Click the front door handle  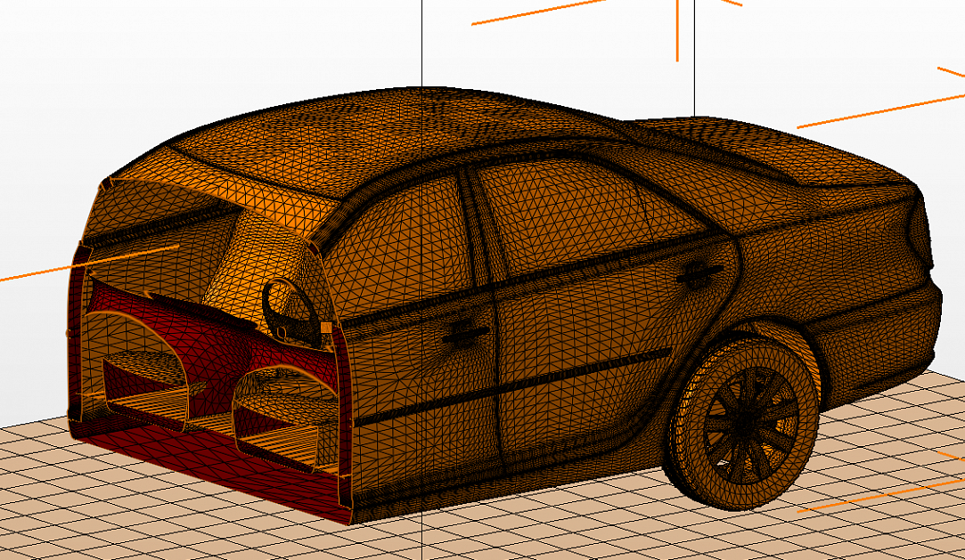click(x=463, y=334)
